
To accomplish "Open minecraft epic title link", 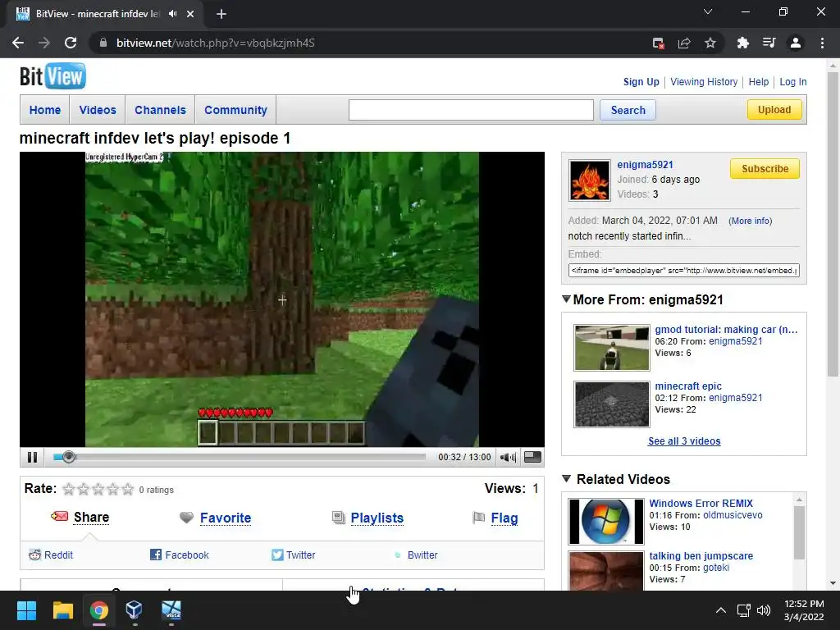I will click(x=688, y=386).
